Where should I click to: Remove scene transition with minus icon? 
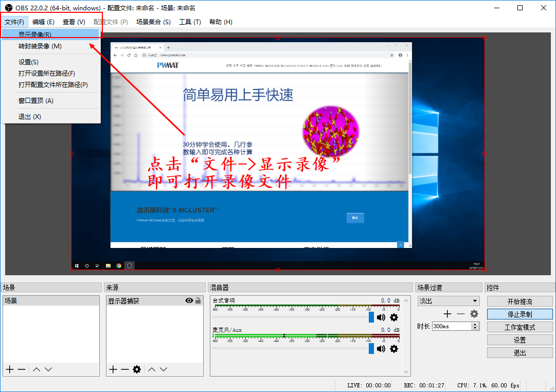click(461, 314)
